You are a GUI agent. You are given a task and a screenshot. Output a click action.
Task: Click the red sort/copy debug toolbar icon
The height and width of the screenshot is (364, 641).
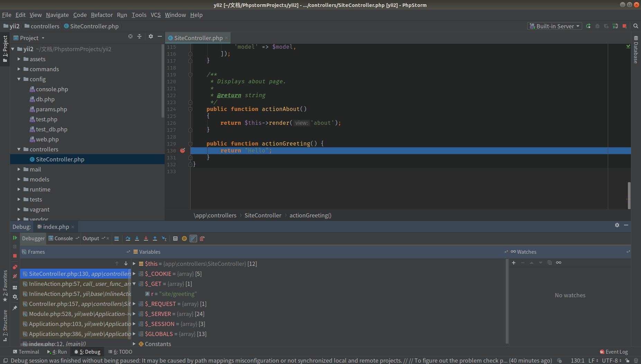(202, 239)
